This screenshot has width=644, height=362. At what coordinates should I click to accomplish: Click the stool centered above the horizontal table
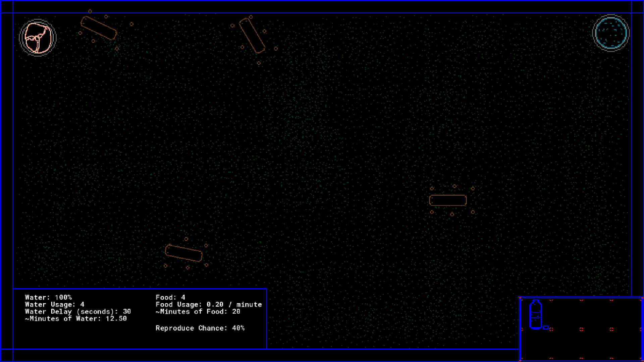coord(454,186)
